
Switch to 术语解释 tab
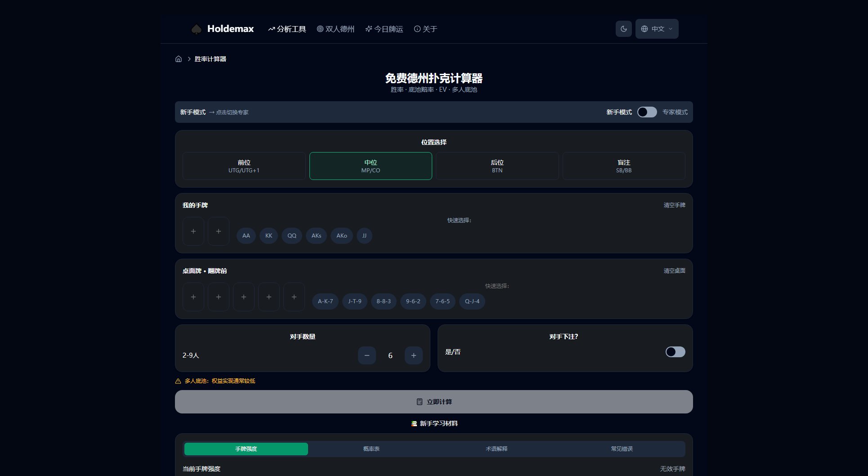tap(497, 449)
